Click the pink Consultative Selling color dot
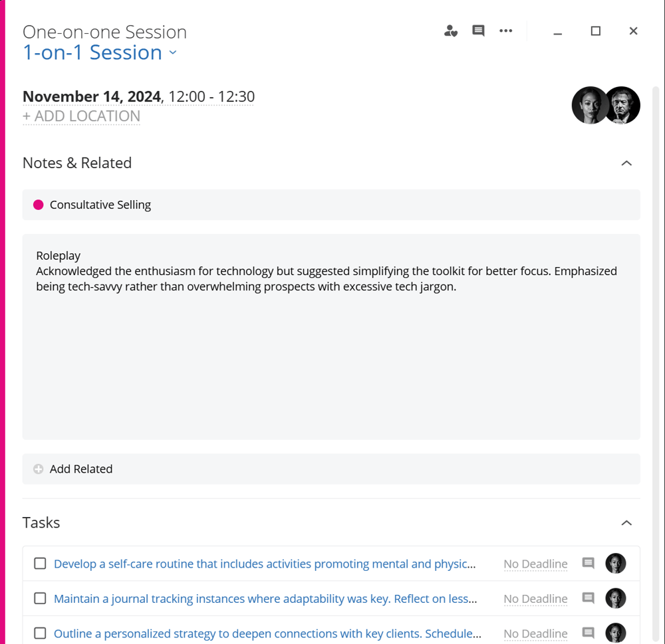 click(38, 205)
